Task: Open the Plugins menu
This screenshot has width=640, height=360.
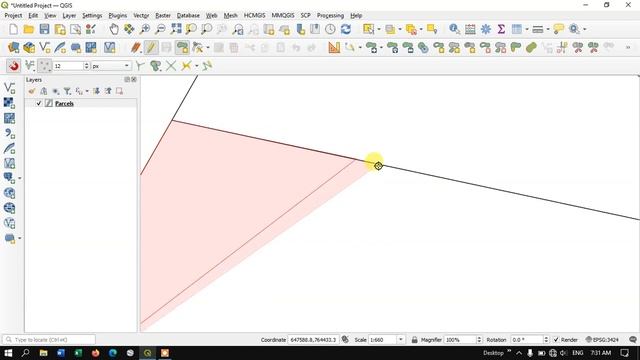Action: click(x=118, y=16)
